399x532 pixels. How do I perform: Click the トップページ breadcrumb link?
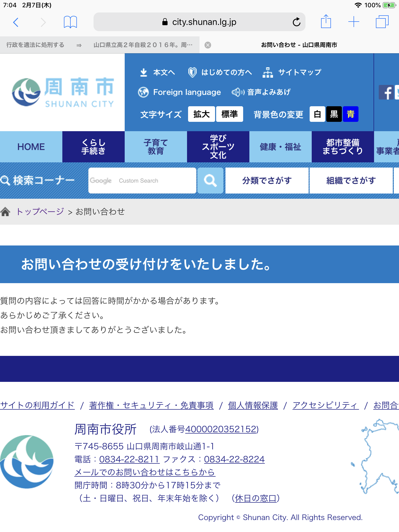[x=40, y=212]
